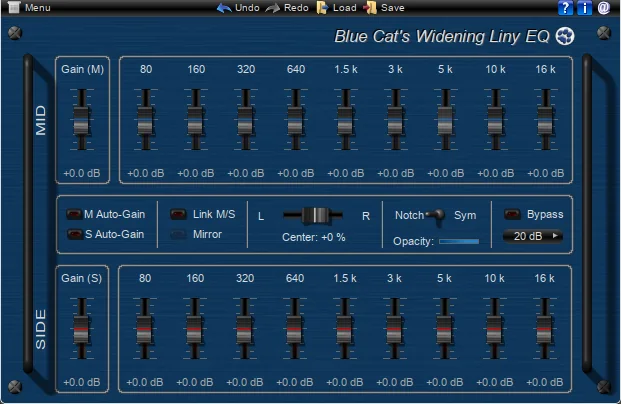621x404 pixels.
Task: Click the Mid 16 k band slider
Action: 545,120
